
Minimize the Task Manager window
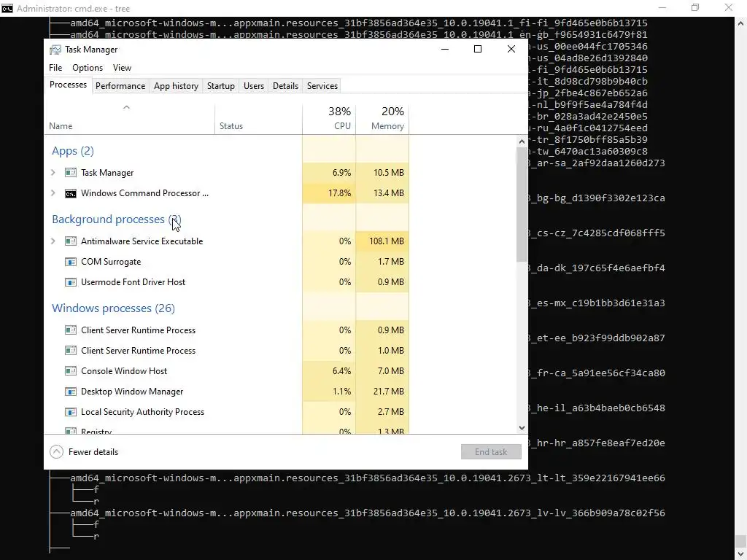[x=445, y=49]
